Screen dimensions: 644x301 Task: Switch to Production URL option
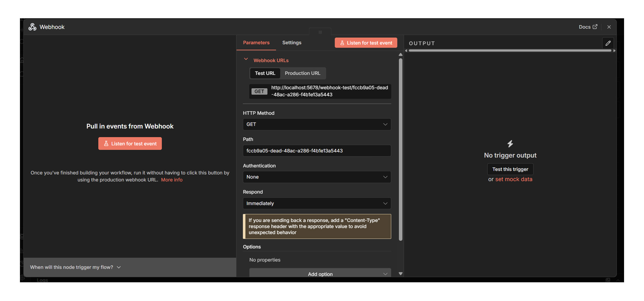point(302,73)
